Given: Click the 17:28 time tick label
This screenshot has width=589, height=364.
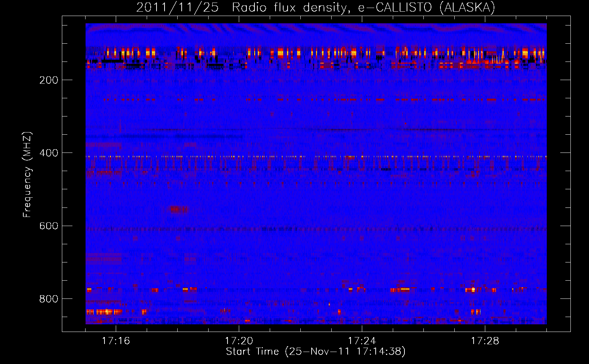Looking at the screenshot, I should point(485,341).
